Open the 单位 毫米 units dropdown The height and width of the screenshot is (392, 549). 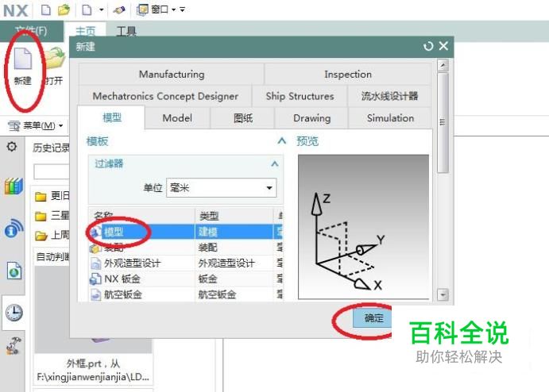pos(221,188)
